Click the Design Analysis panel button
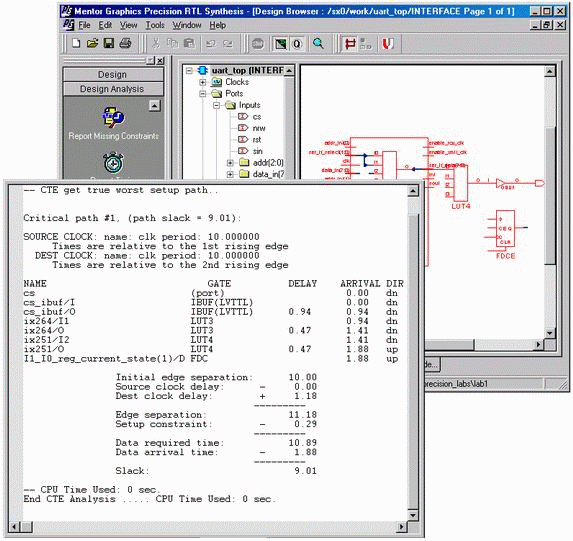573x541 pixels. click(113, 89)
